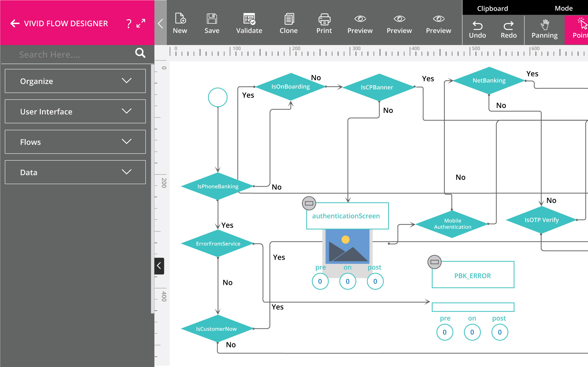Image resolution: width=588 pixels, height=367 pixels.
Task: Open the Flows dropdown panel
Action: tap(75, 142)
